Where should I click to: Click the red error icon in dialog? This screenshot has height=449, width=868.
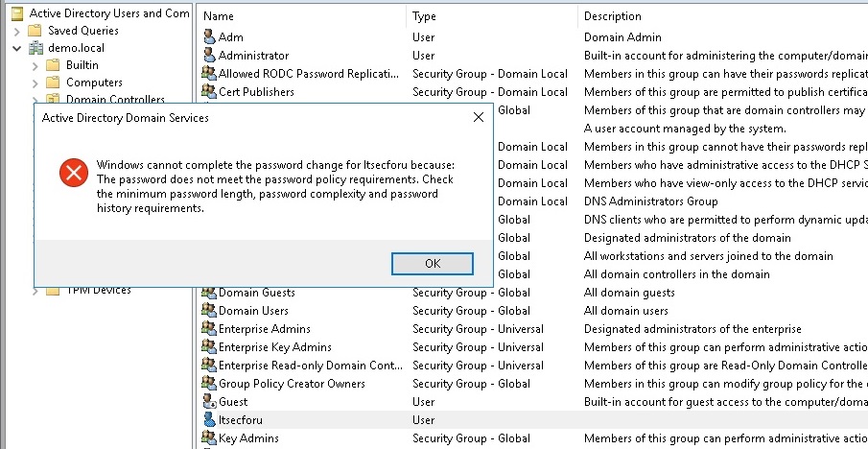[x=73, y=173]
